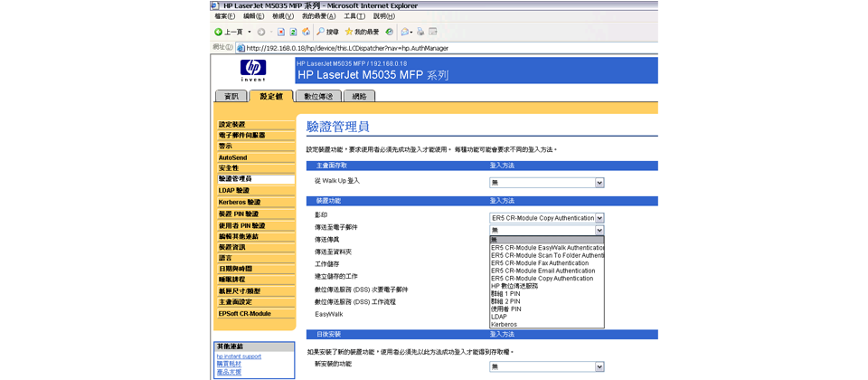868x380 pixels.
Task: Open 使用者 PIN 驗證 in the sidebar
Action: point(256,226)
